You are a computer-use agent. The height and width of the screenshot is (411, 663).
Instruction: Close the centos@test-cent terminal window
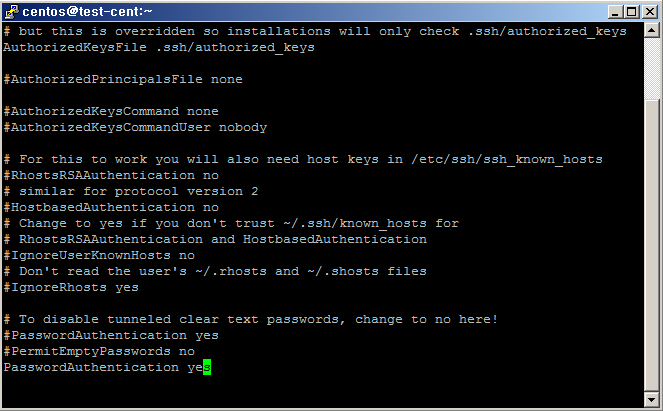pyautogui.click(x=649, y=11)
